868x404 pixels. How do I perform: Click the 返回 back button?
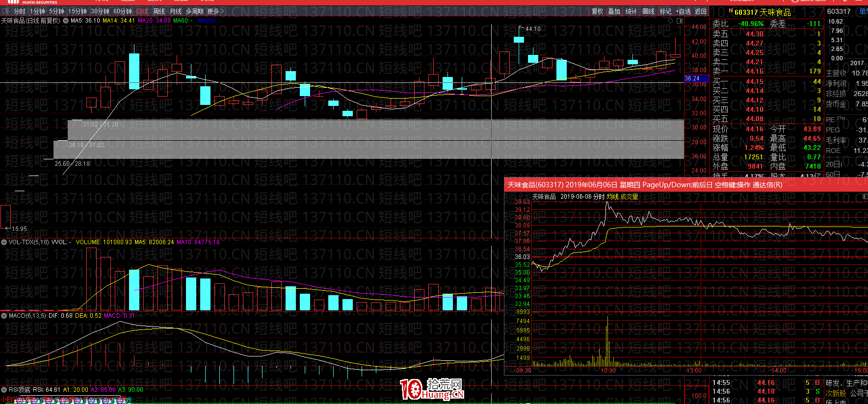tap(701, 11)
